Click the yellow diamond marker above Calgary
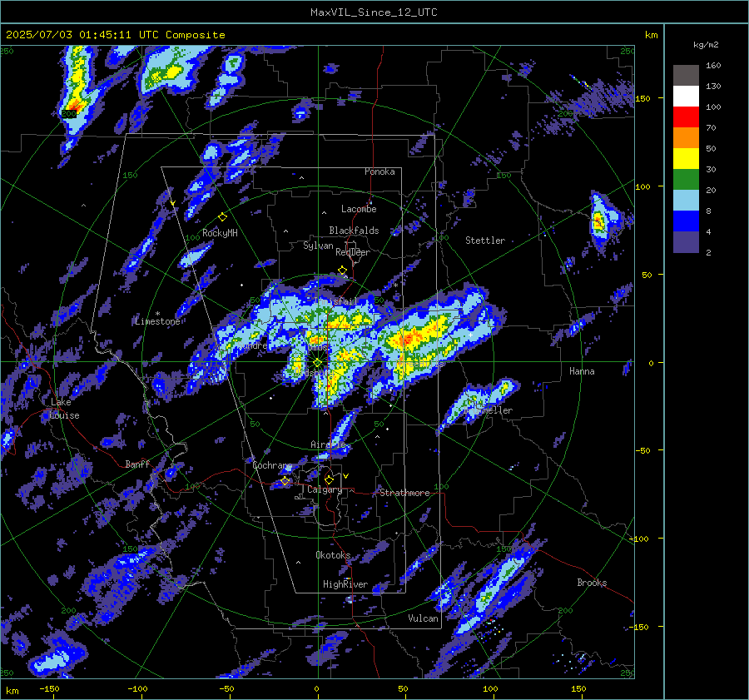This screenshot has width=749, height=700. [x=329, y=479]
